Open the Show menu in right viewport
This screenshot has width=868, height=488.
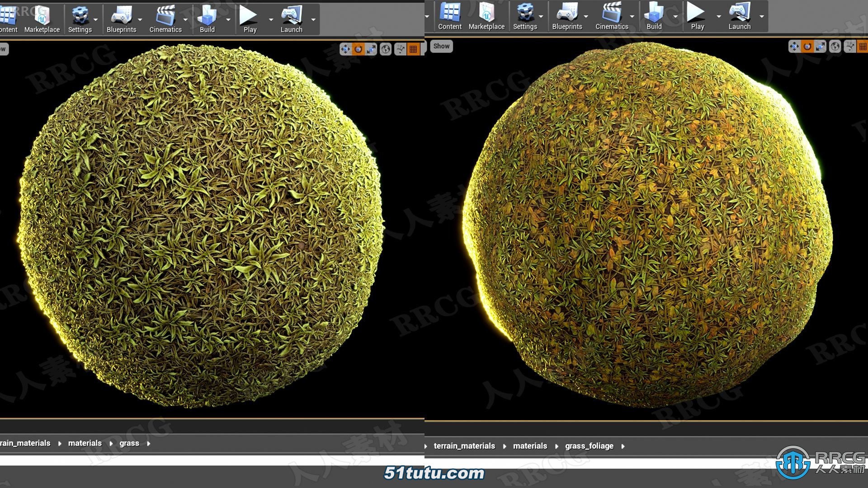[x=441, y=46]
